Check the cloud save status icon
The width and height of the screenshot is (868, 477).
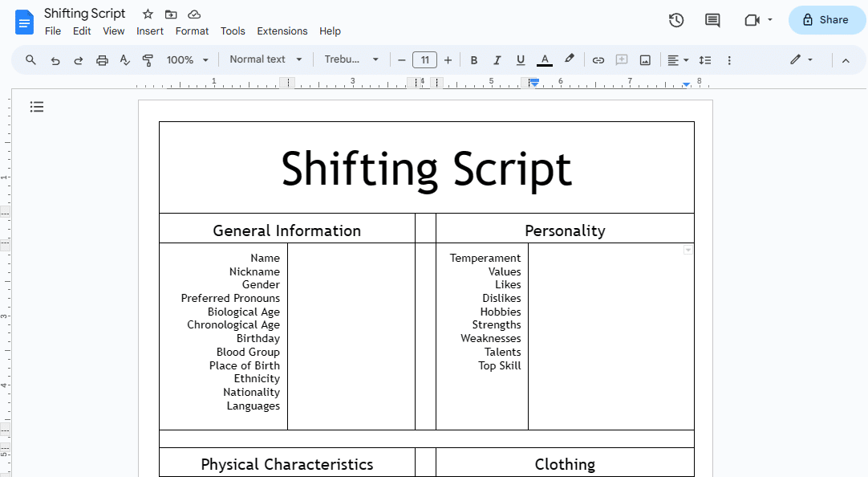tap(194, 14)
